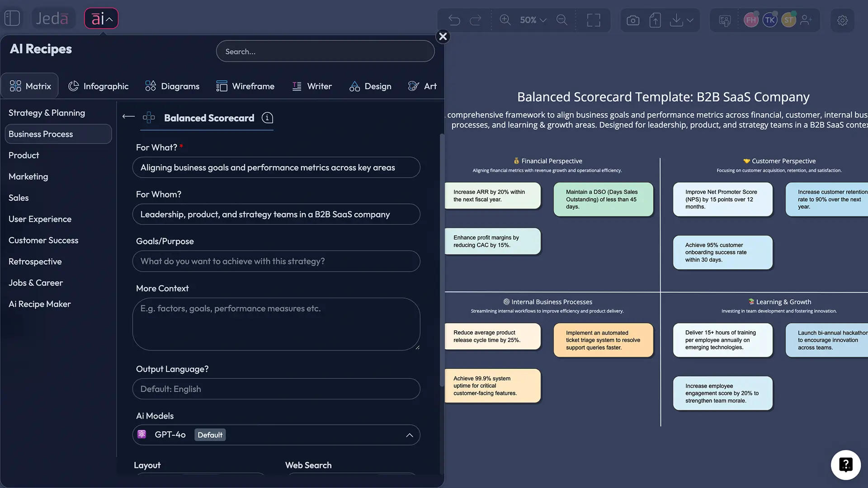This screenshot has height=488, width=868.
Task: Open the Infographic recipe category
Action: tap(98, 86)
